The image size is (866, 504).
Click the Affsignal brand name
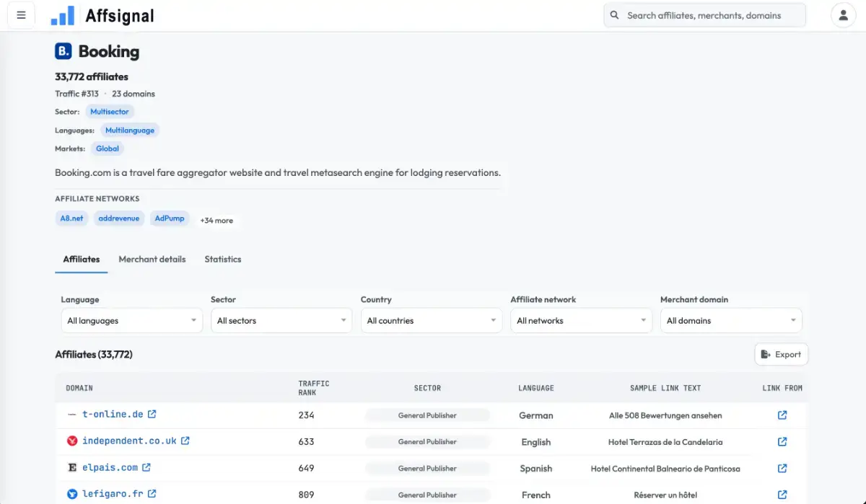tap(120, 15)
